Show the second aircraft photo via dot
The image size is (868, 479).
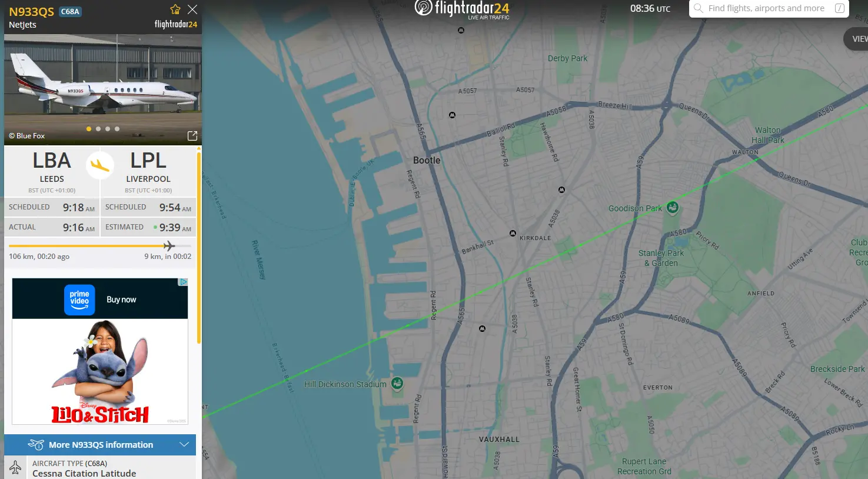pyautogui.click(x=98, y=129)
